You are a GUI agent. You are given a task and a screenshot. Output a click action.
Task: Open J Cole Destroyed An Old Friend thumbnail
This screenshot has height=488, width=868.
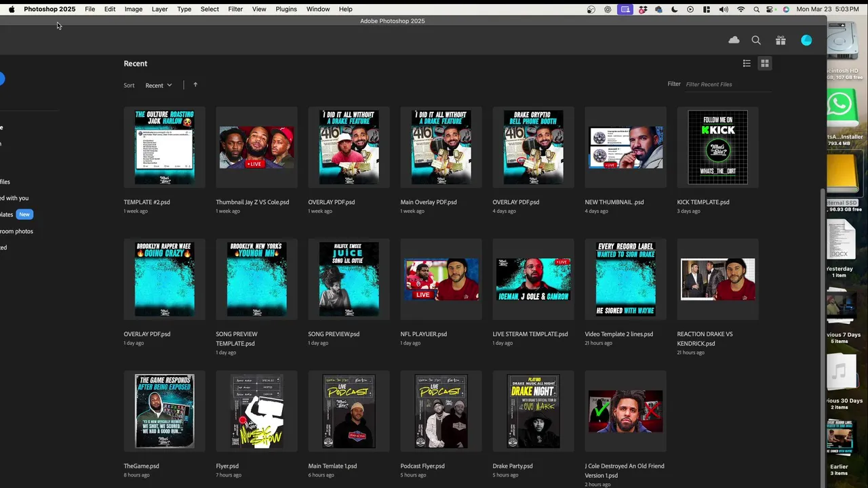pyautogui.click(x=625, y=411)
